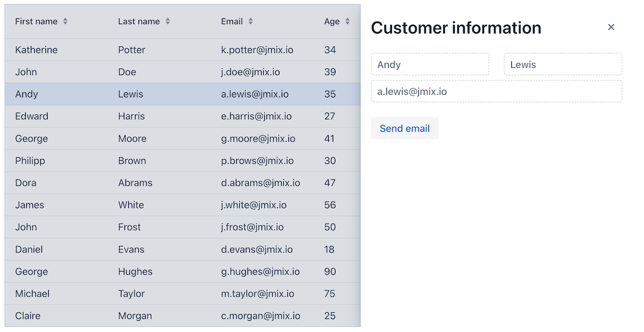The height and width of the screenshot is (332, 644).
Task: Pick the Dora Abrams row
Action: point(168,183)
